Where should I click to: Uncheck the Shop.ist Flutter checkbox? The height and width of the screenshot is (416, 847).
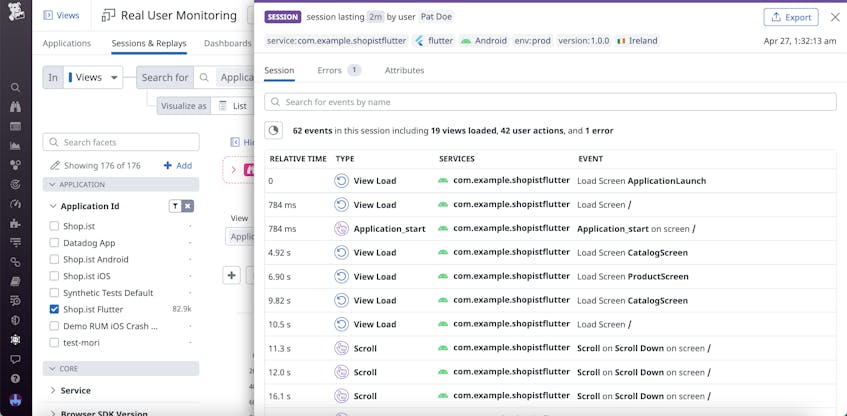tap(54, 309)
